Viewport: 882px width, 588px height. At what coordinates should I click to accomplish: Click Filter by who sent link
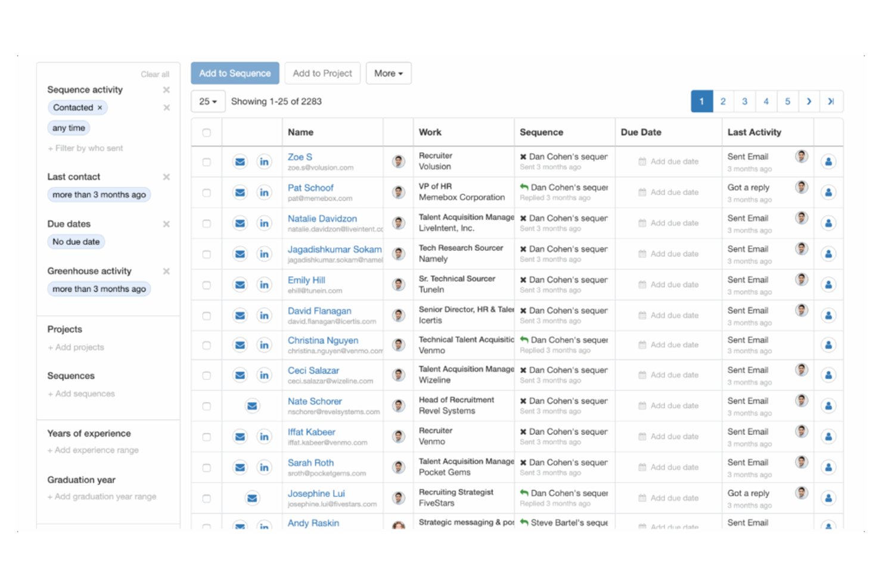click(85, 148)
